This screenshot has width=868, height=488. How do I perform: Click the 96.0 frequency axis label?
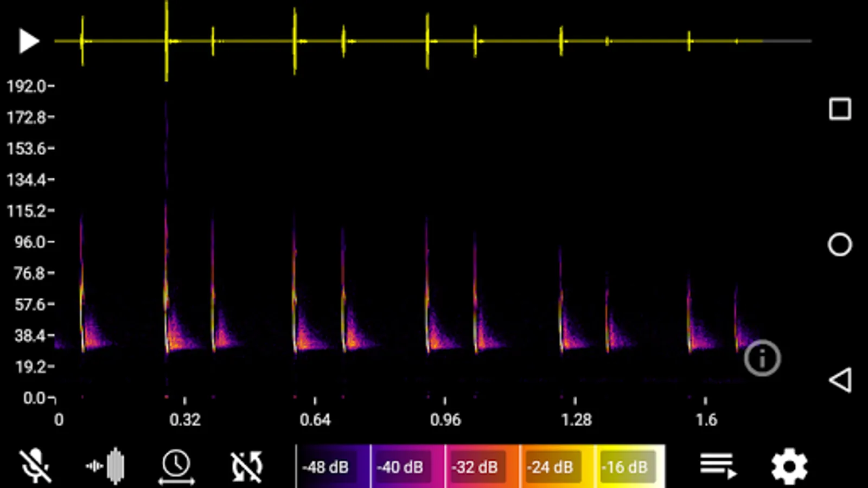pos(30,242)
